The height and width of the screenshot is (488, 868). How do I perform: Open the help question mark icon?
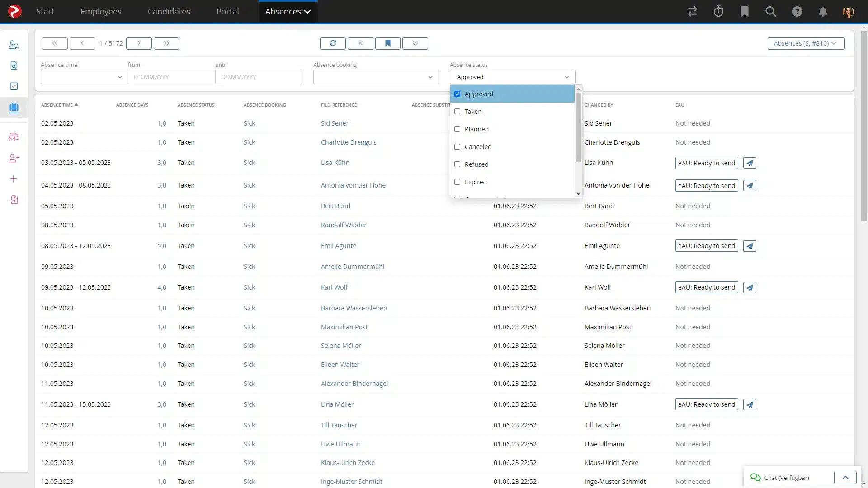tap(797, 11)
